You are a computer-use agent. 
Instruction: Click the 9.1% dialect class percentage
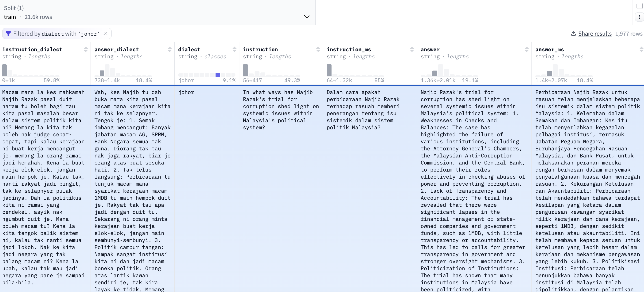tap(229, 80)
